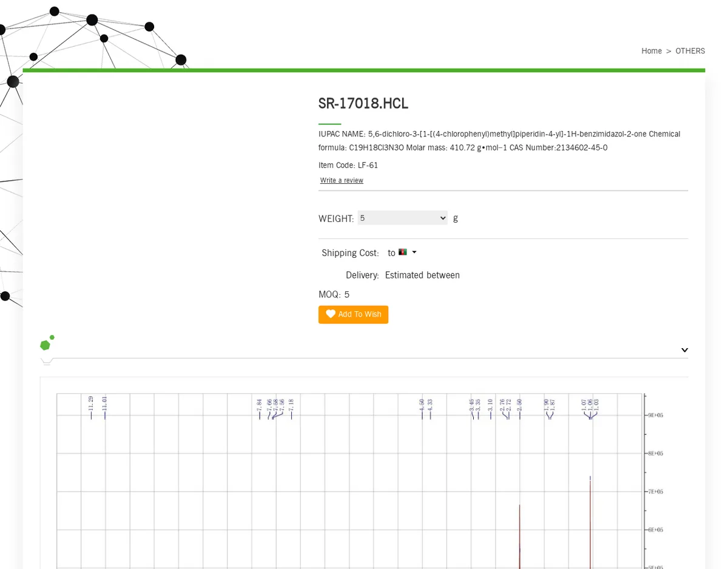Click IUPAC NAME description text
Screen dimensions: 728x569
coord(499,141)
